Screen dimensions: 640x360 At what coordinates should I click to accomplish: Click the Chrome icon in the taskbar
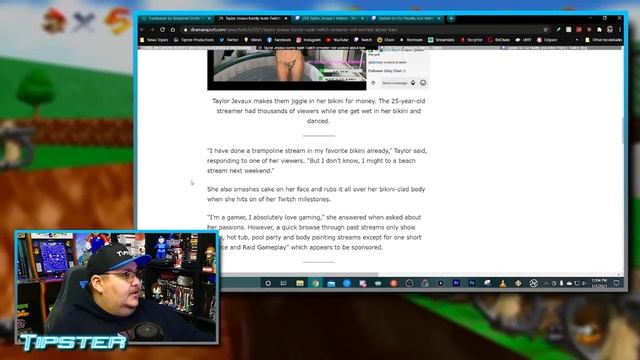(316, 283)
